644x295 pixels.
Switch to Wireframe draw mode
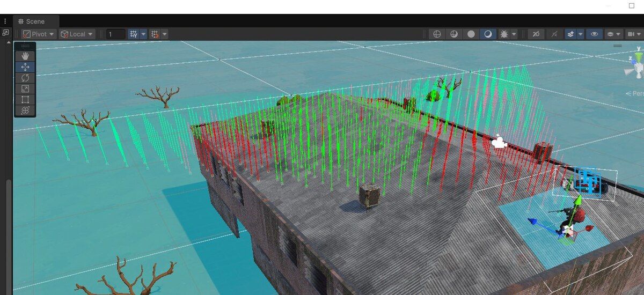coord(437,34)
